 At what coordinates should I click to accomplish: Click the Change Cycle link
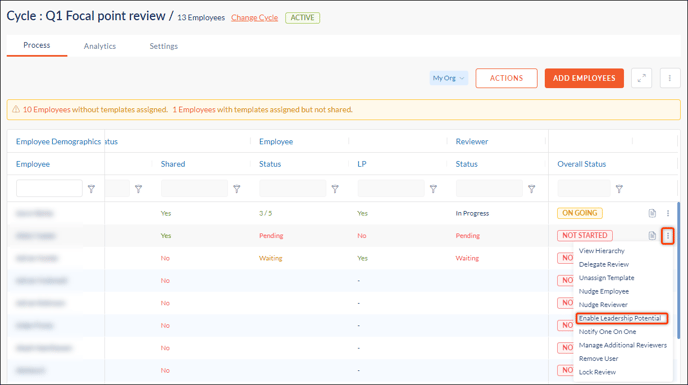point(254,18)
